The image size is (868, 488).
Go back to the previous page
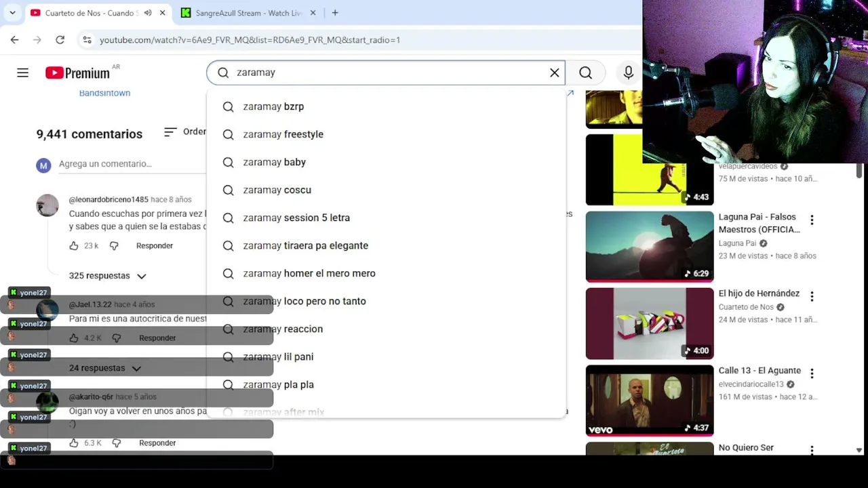14,40
